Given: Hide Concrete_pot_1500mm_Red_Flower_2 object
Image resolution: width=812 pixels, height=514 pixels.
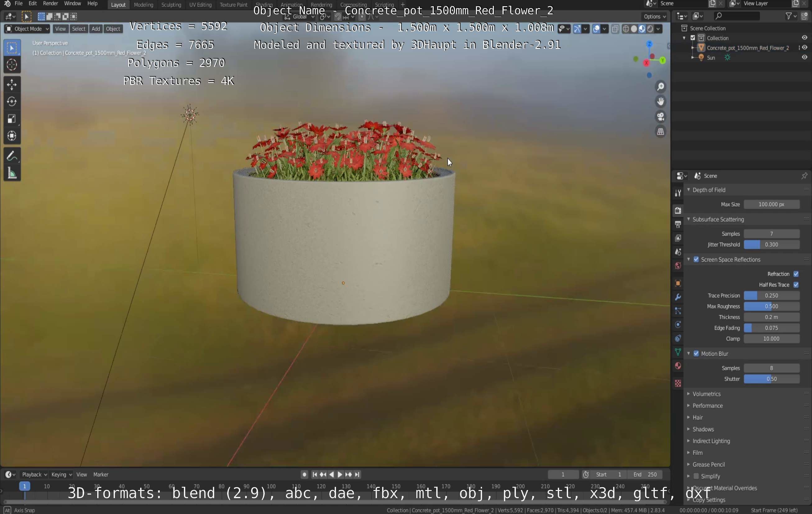Looking at the screenshot, I should (x=804, y=48).
